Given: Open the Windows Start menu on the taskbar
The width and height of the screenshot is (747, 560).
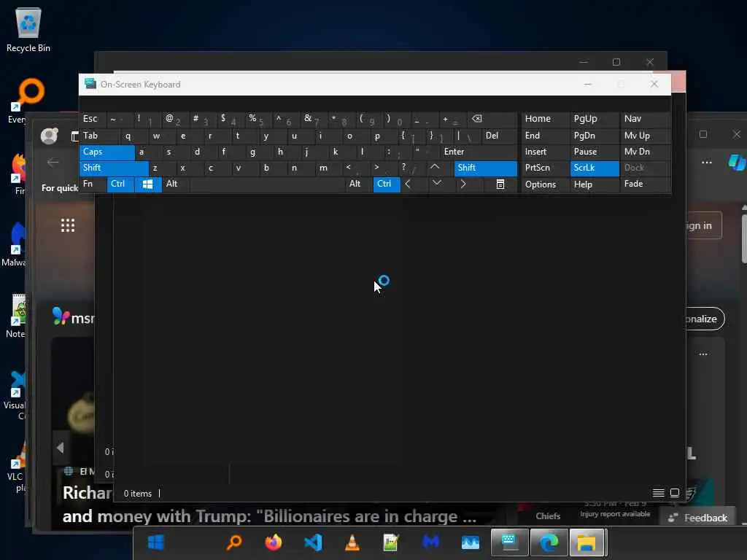Looking at the screenshot, I should click(156, 542).
